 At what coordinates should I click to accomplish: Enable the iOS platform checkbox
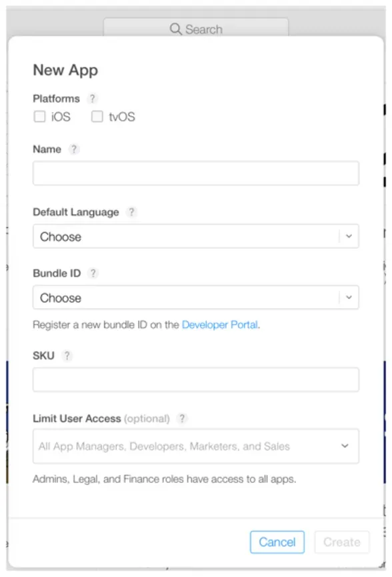pos(39,116)
